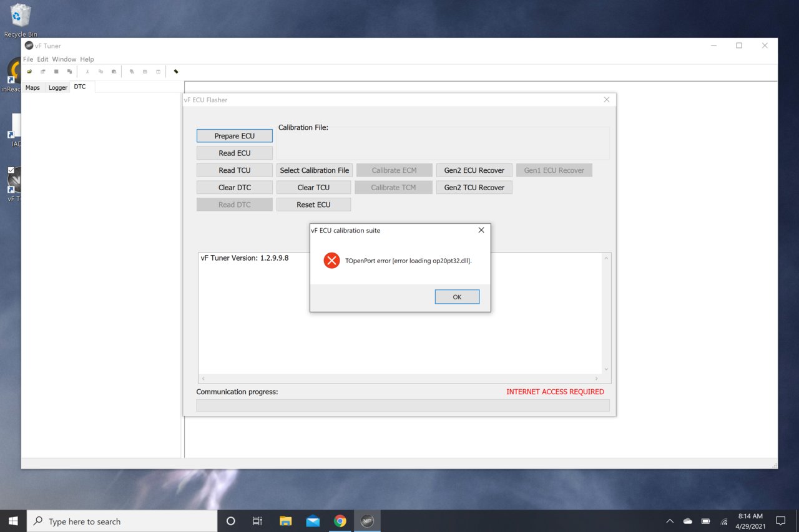Click the Read TCU button
The width and height of the screenshot is (799, 532).
click(x=235, y=170)
